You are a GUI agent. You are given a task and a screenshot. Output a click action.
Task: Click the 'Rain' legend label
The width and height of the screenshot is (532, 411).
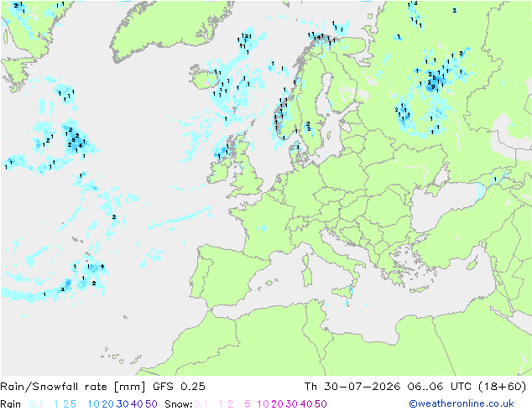11,404
